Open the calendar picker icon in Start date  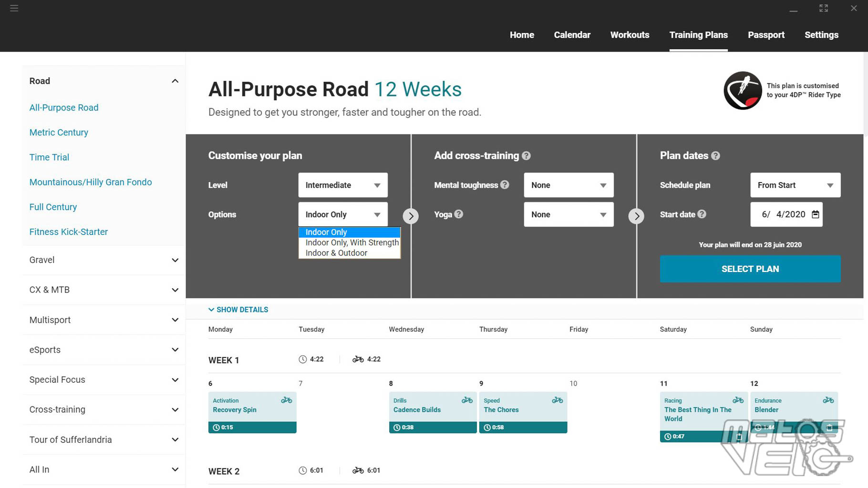[816, 214]
